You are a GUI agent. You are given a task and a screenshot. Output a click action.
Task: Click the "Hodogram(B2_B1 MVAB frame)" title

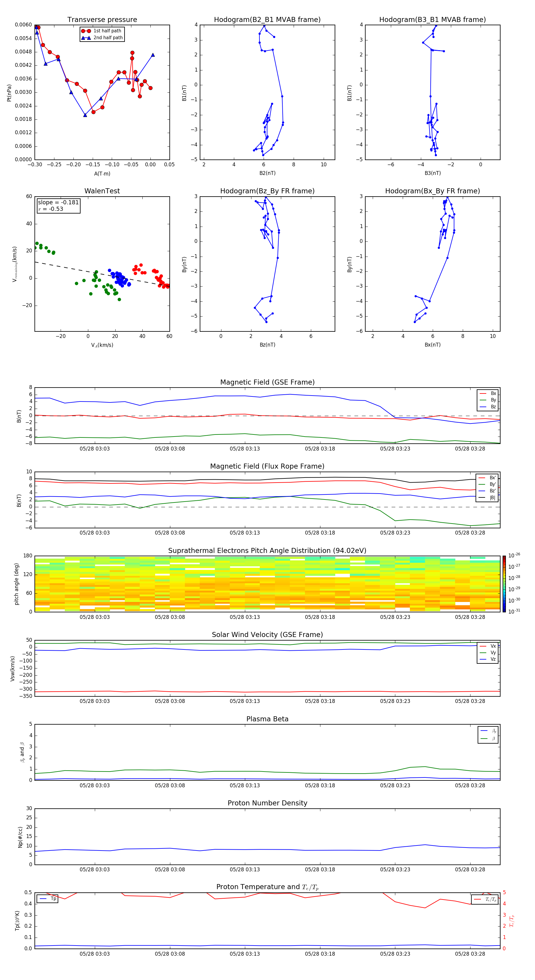(x=267, y=20)
